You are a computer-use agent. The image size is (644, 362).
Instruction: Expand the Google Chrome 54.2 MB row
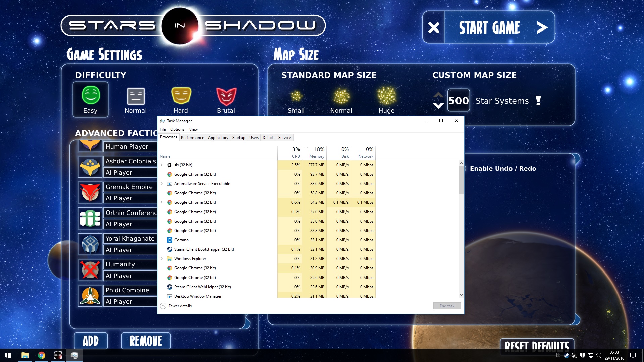[x=162, y=202]
